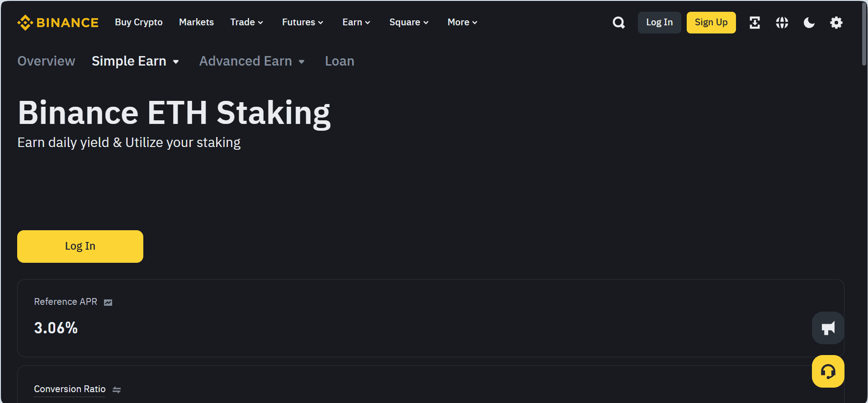The height and width of the screenshot is (403, 868).
Task: Open the customer support headset button
Action: tap(828, 371)
